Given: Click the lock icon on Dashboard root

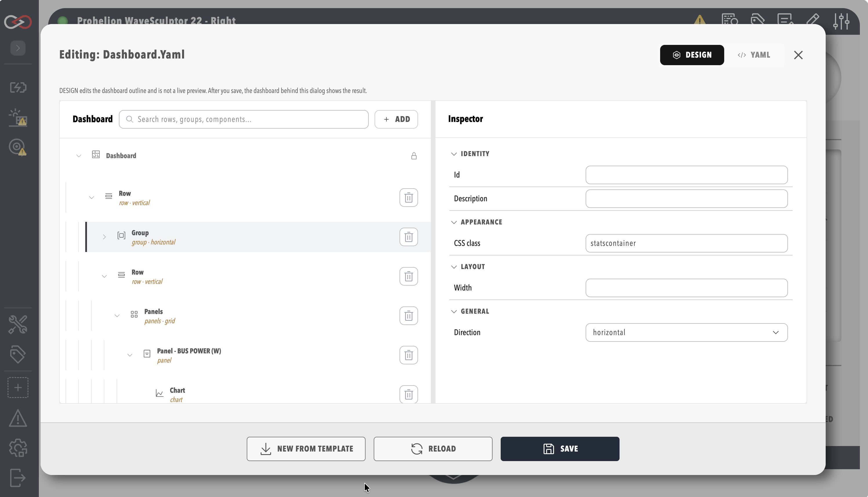Looking at the screenshot, I should [414, 156].
